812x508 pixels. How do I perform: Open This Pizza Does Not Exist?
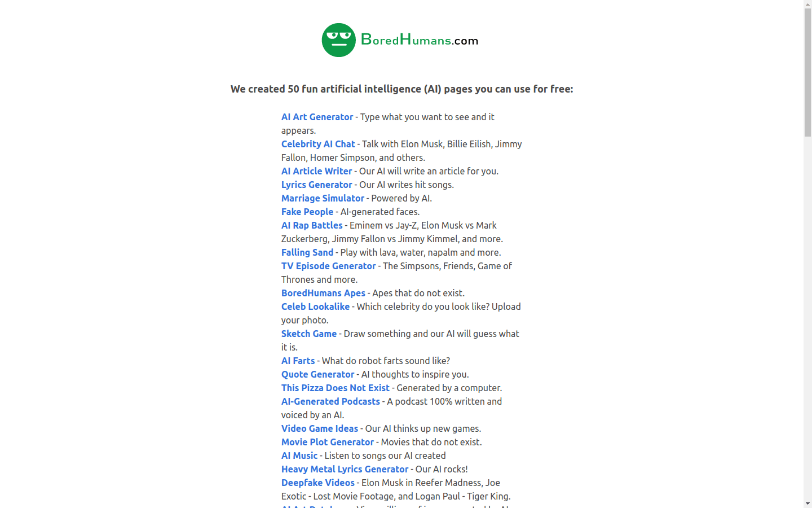336,388
